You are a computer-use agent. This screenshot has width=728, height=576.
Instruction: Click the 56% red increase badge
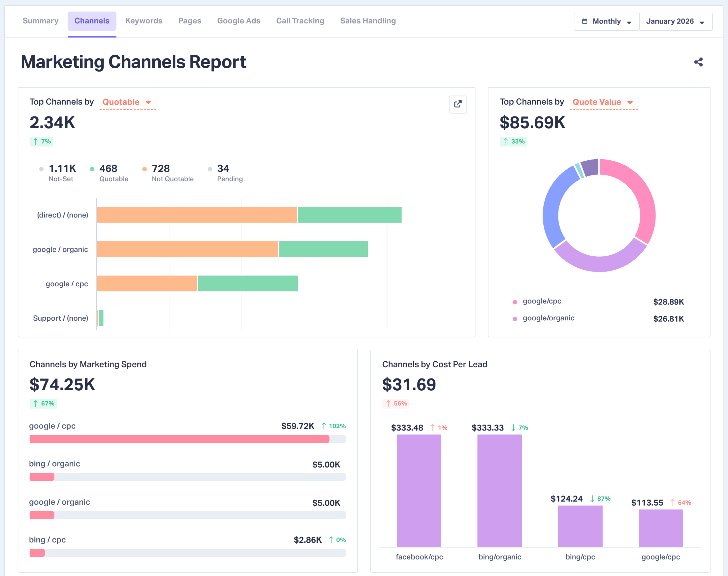tap(396, 403)
